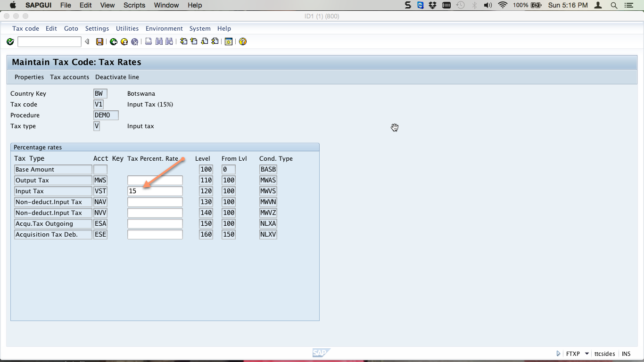The height and width of the screenshot is (362, 644).
Task: Click the Properties button
Action: [x=29, y=77]
